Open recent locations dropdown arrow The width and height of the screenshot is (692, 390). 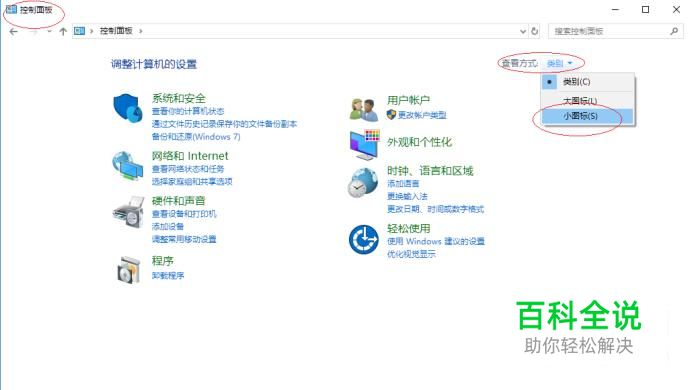49,31
